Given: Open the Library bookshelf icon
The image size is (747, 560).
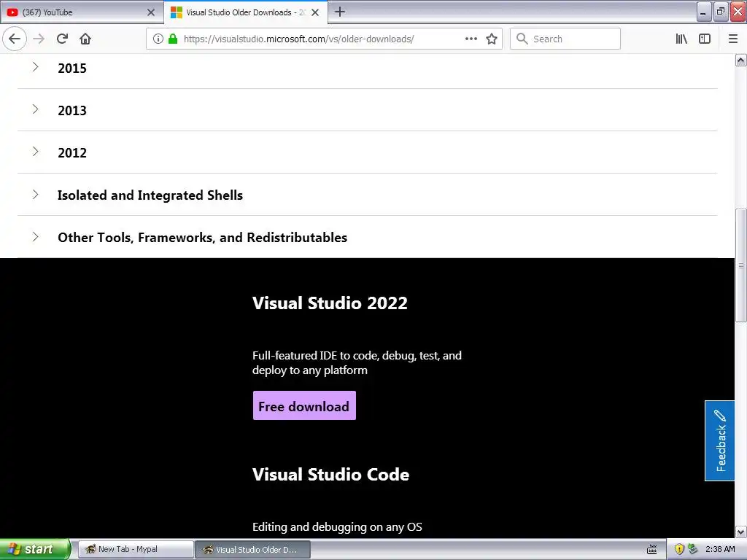Looking at the screenshot, I should click(681, 39).
